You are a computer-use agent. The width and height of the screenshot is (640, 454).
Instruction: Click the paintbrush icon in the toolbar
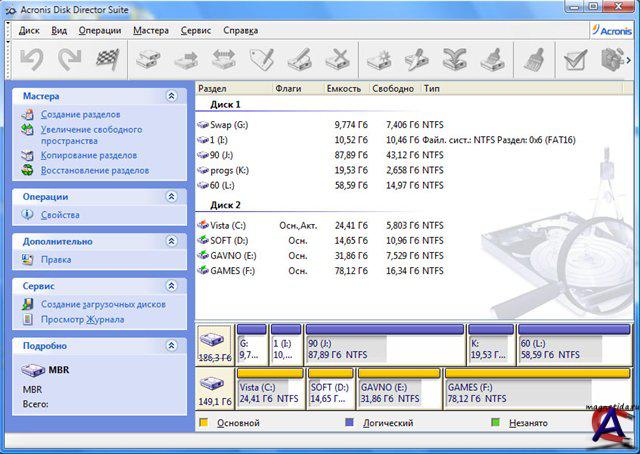point(534,60)
